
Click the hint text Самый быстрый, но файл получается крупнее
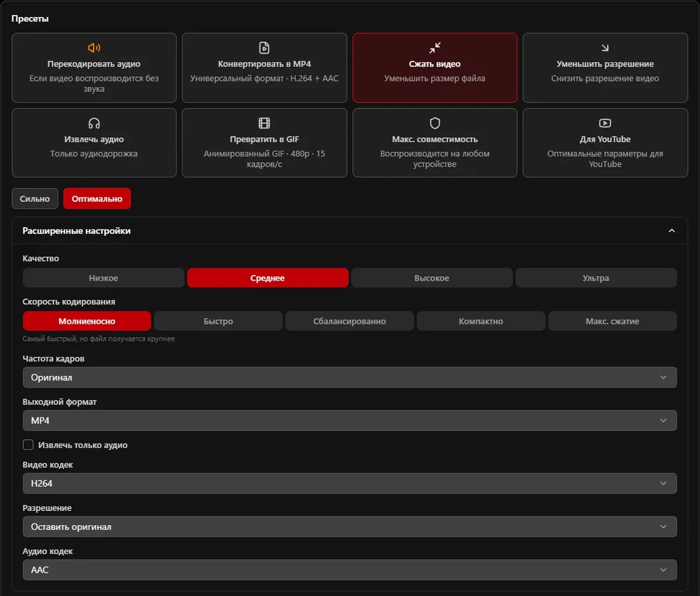99,339
